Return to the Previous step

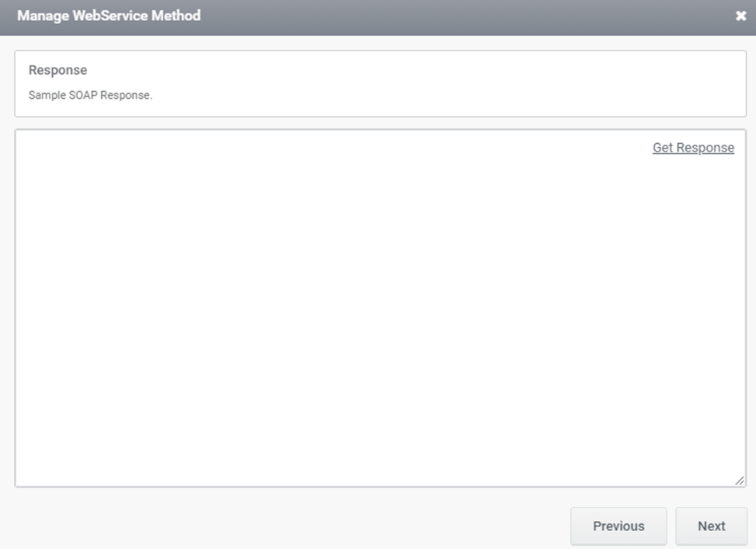pyautogui.click(x=618, y=526)
